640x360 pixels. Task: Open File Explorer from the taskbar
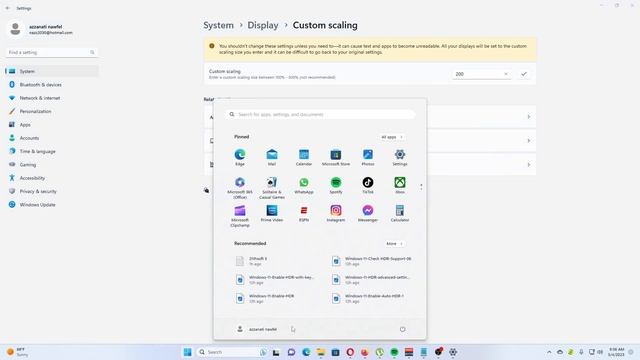(321, 352)
